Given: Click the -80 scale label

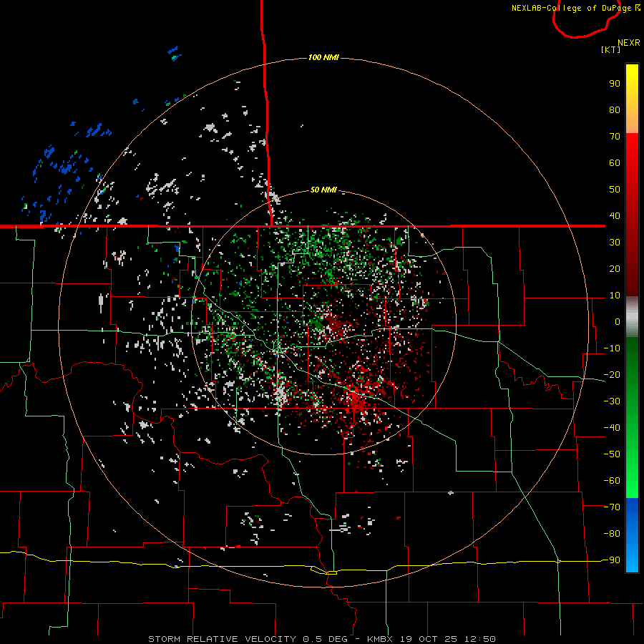Looking at the screenshot, I should point(612,534).
